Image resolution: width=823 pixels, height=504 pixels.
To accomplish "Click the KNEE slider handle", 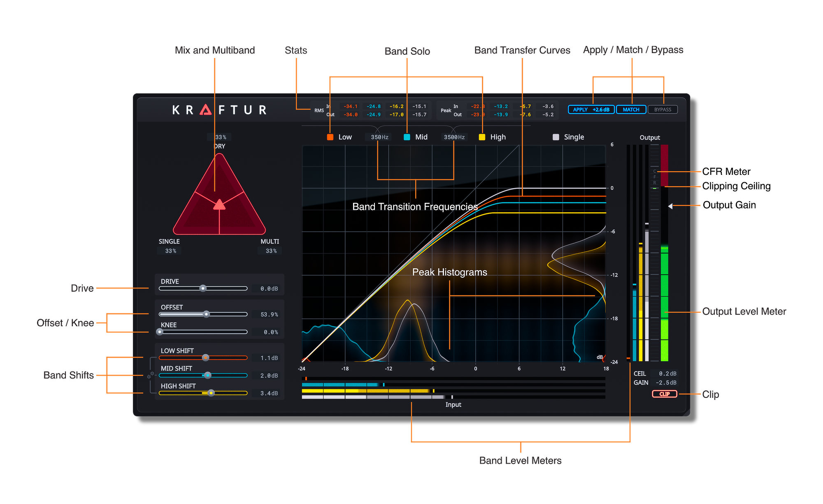I will (160, 332).
